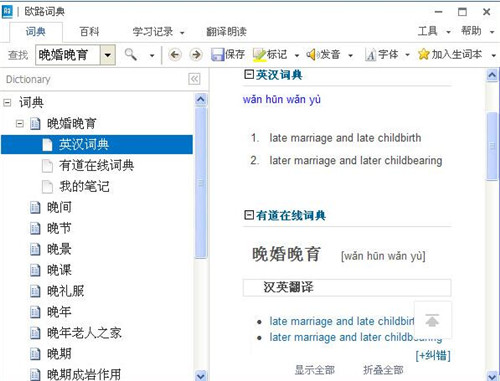Go back with the left arrow button
The height and width of the screenshot is (381, 500).
coord(175,54)
